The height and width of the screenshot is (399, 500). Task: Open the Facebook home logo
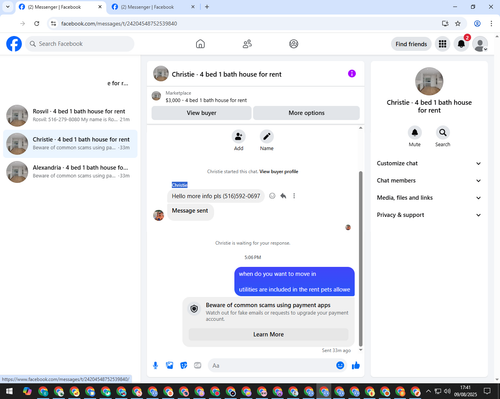click(x=14, y=44)
